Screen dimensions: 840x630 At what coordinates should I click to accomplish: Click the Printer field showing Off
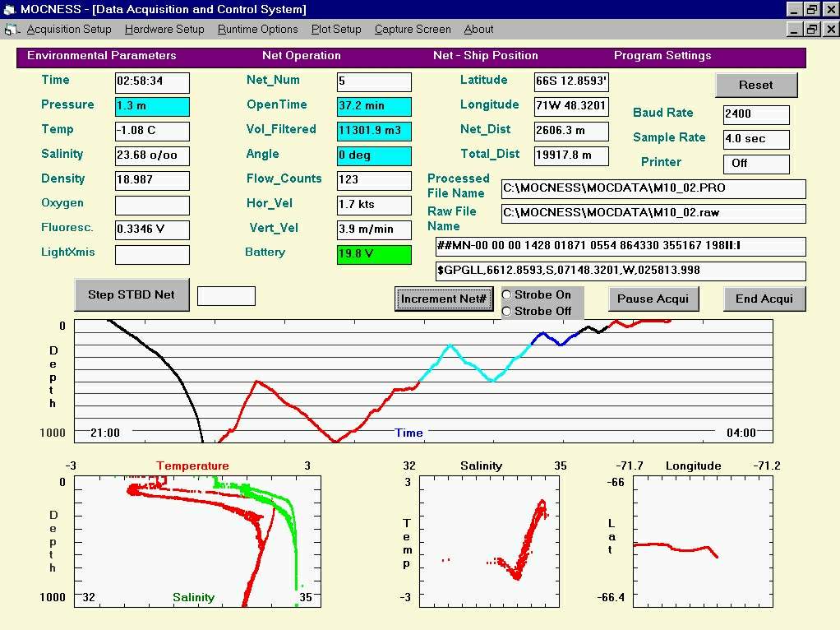(x=756, y=164)
